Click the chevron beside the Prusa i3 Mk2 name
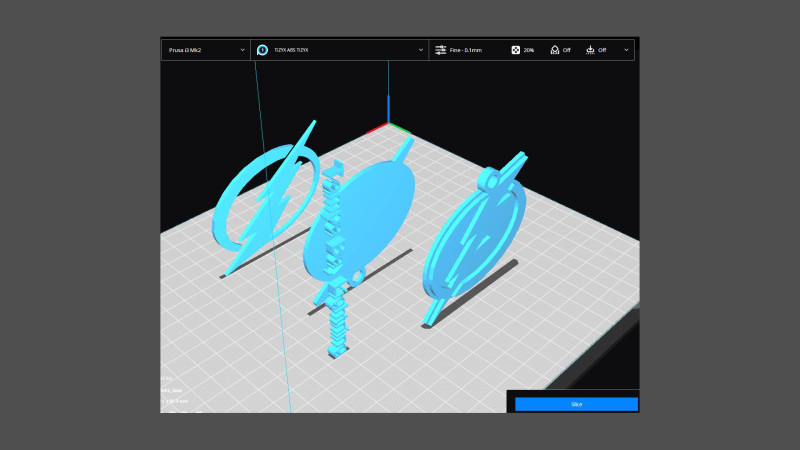 tap(243, 49)
